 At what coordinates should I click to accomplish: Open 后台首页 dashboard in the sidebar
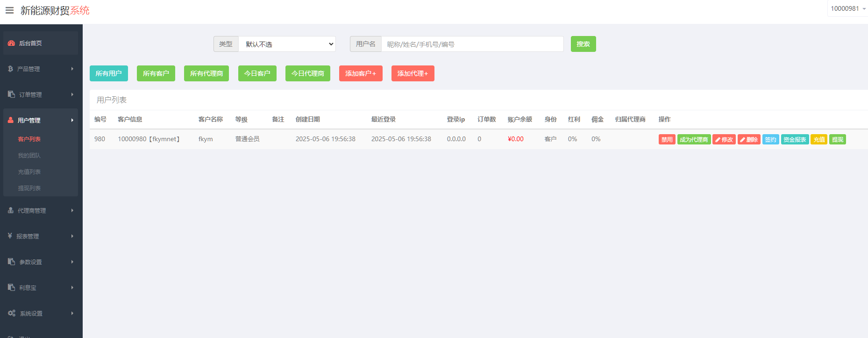pos(30,43)
